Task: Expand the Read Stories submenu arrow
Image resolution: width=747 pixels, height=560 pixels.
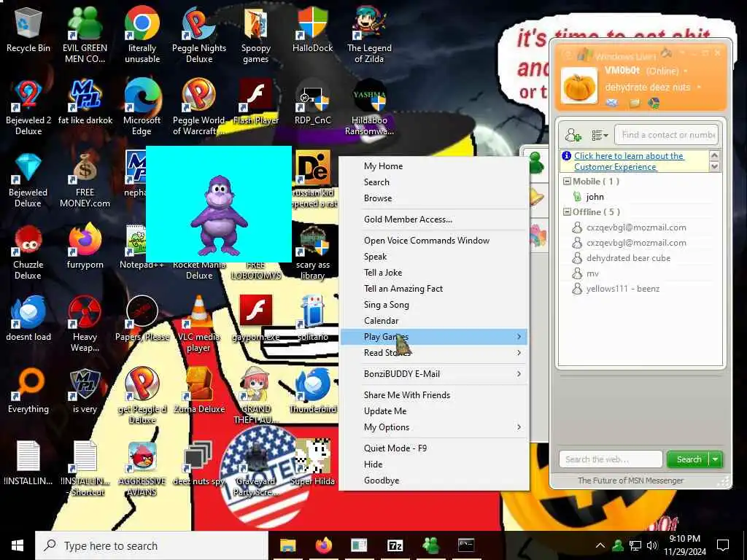Action: click(519, 353)
